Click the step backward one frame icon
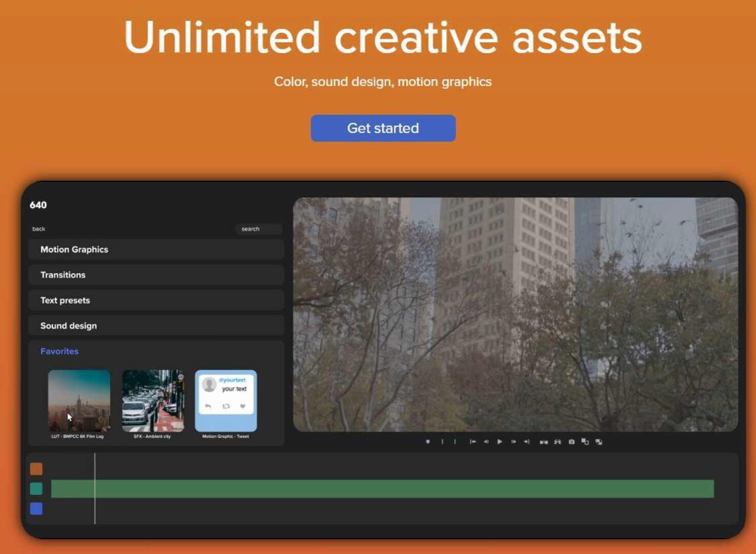The width and height of the screenshot is (756, 554). click(486, 441)
